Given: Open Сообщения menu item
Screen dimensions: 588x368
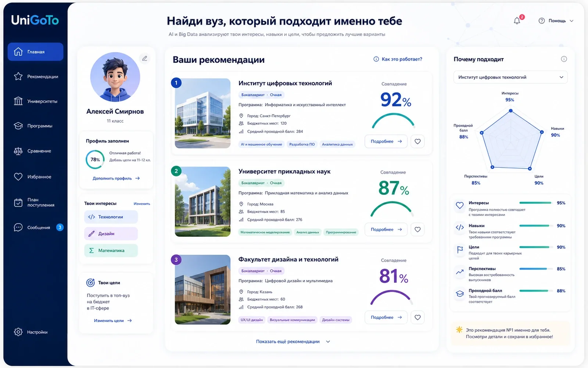Looking at the screenshot, I should [35, 228].
